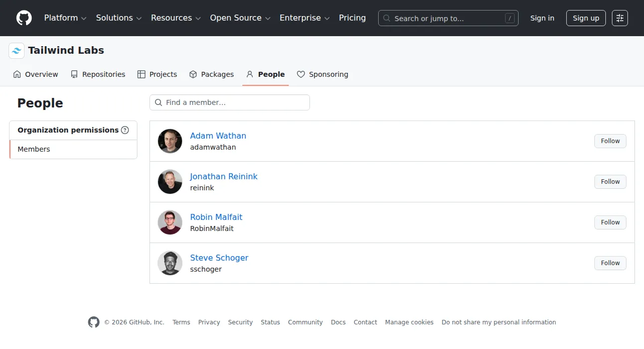The width and height of the screenshot is (644, 349).
Task: Open the Contact footer link
Action: (x=365, y=322)
